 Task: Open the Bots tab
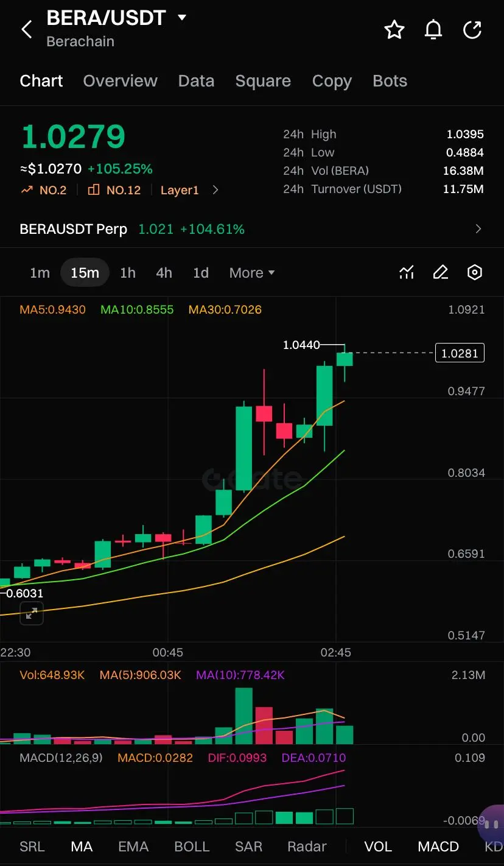[390, 81]
